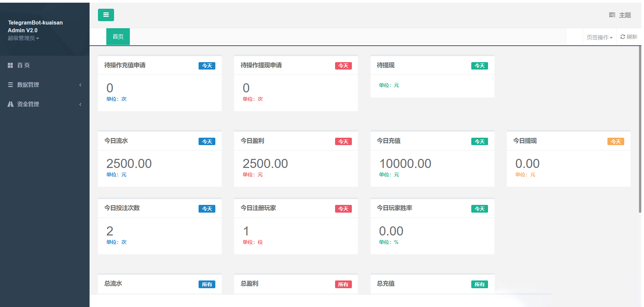Viewport: 644px width, 307px height.
Task: Open the 页签操作 dropdown
Action: click(x=599, y=37)
